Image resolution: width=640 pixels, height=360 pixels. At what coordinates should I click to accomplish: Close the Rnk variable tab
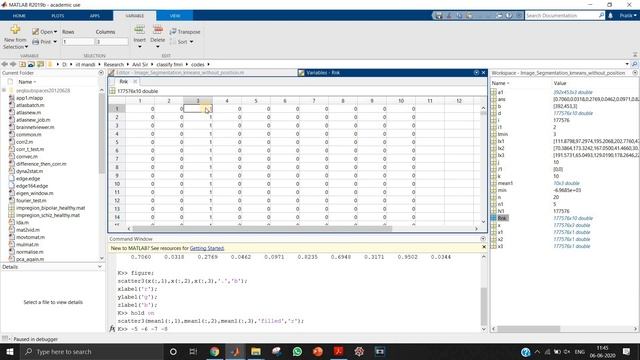point(135,82)
